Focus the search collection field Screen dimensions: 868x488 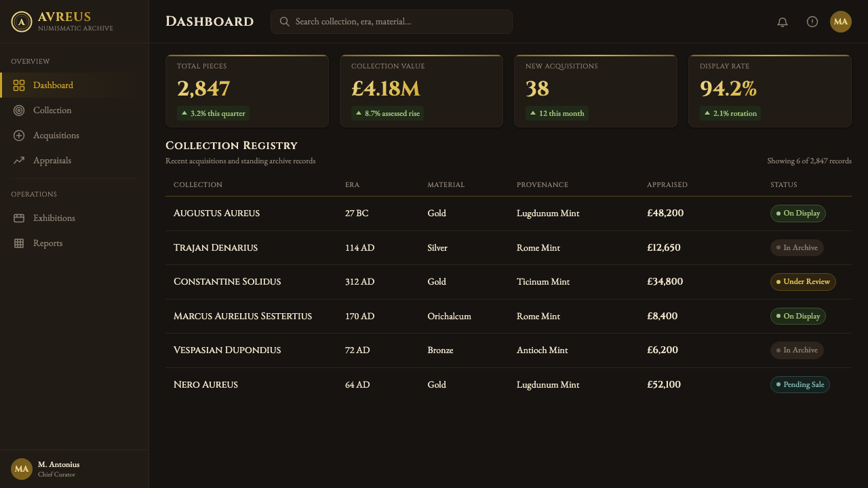click(x=391, y=22)
